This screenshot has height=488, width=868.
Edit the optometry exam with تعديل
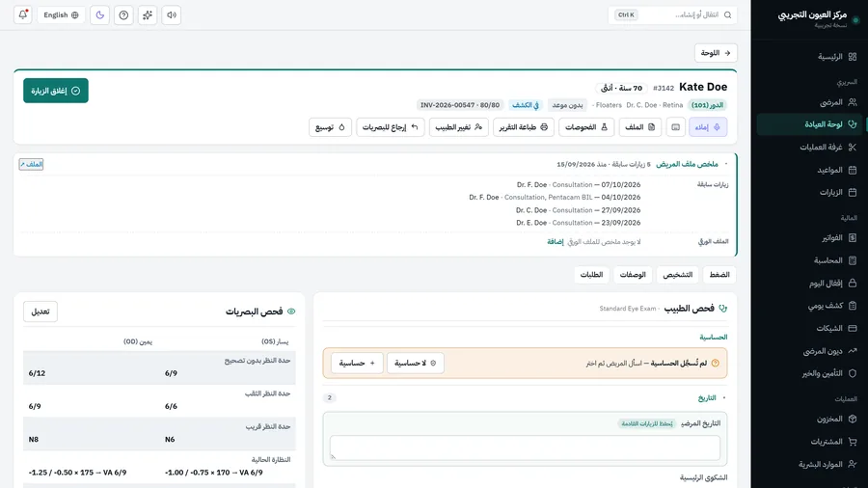click(x=41, y=312)
